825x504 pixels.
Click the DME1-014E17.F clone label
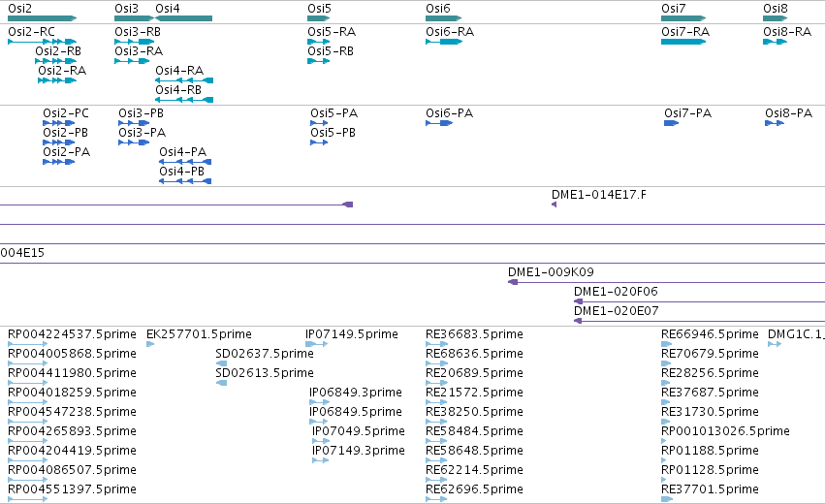599,195
